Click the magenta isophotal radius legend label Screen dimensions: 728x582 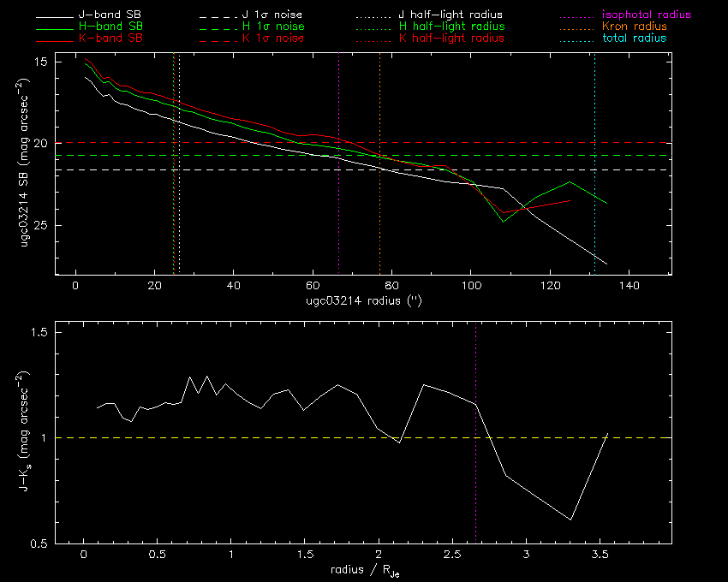point(645,15)
